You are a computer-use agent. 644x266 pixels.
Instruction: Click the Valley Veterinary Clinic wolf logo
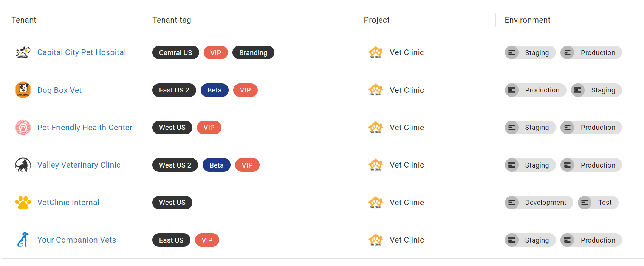pyautogui.click(x=23, y=165)
